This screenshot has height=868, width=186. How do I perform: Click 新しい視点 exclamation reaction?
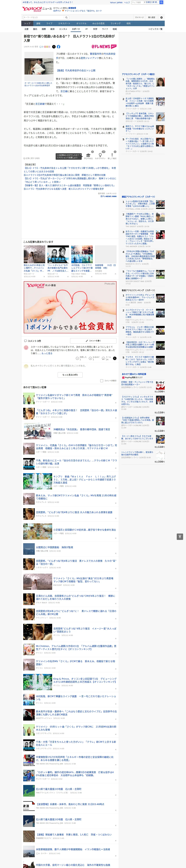pyautogui.click(x=112, y=156)
